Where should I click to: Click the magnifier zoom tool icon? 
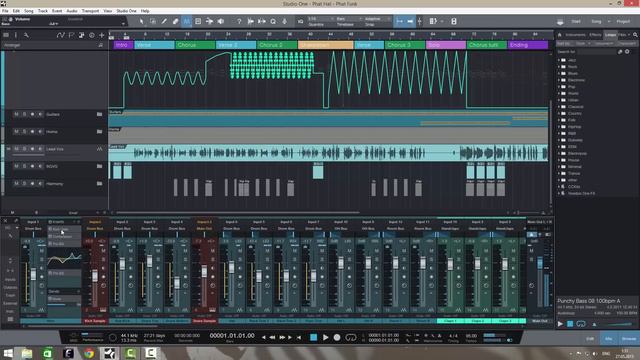[273, 21]
